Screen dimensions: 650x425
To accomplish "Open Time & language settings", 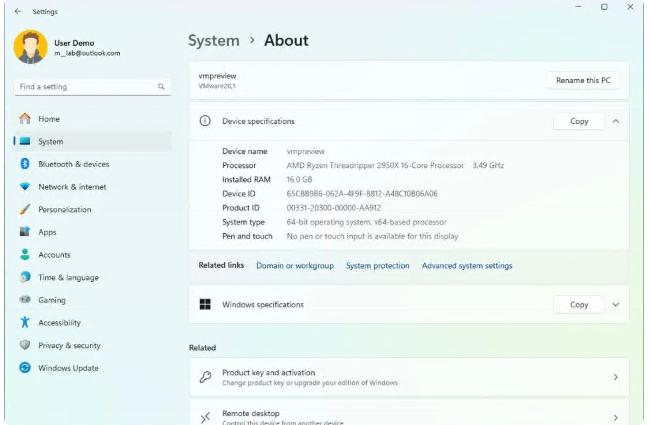I will click(x=68, y=278).
